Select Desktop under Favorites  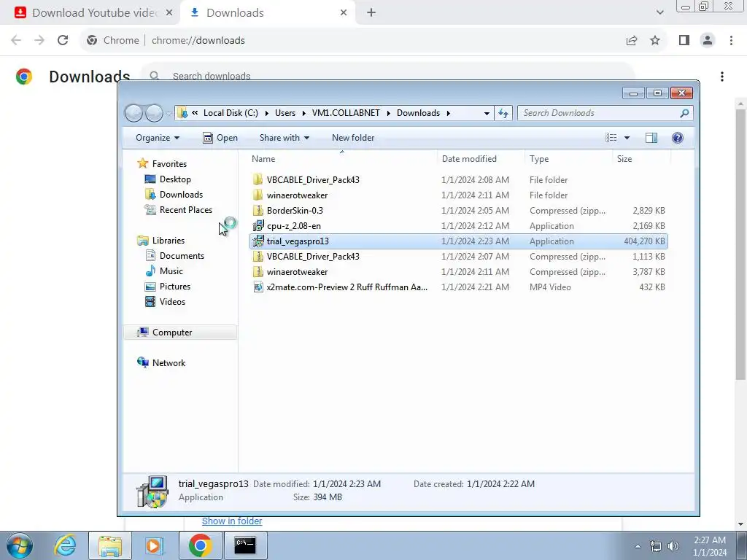[x=175, y=179]
